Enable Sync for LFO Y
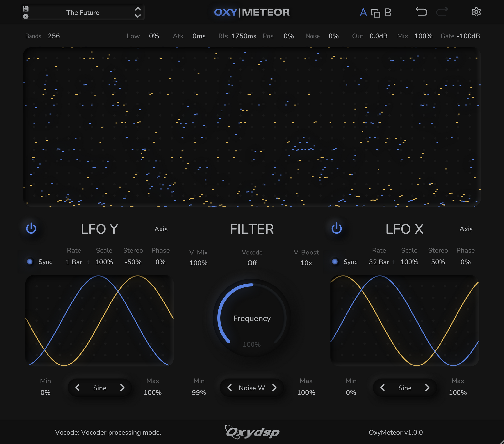This screenshot has width=504, height=444. pyautogui.click(x=30, y=262)
